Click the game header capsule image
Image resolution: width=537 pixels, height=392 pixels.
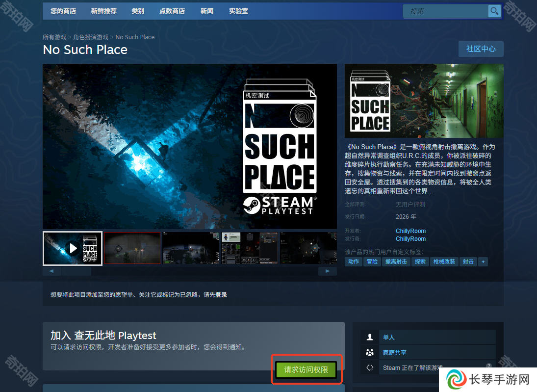424,101
